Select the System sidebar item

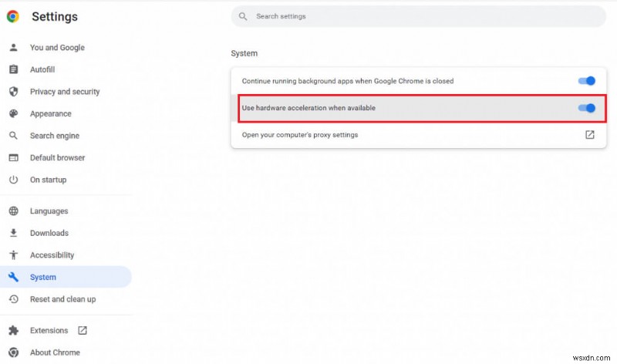point(66,277)
